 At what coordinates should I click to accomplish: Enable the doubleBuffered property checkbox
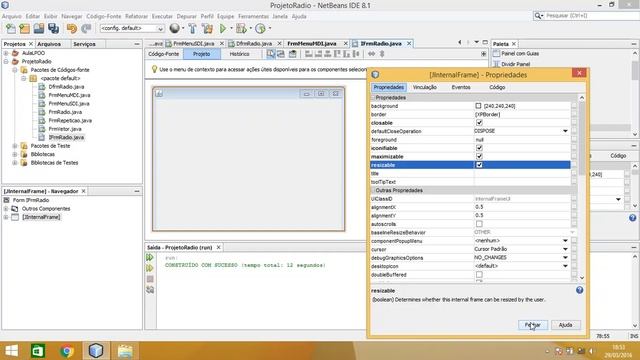click(479, 275)
